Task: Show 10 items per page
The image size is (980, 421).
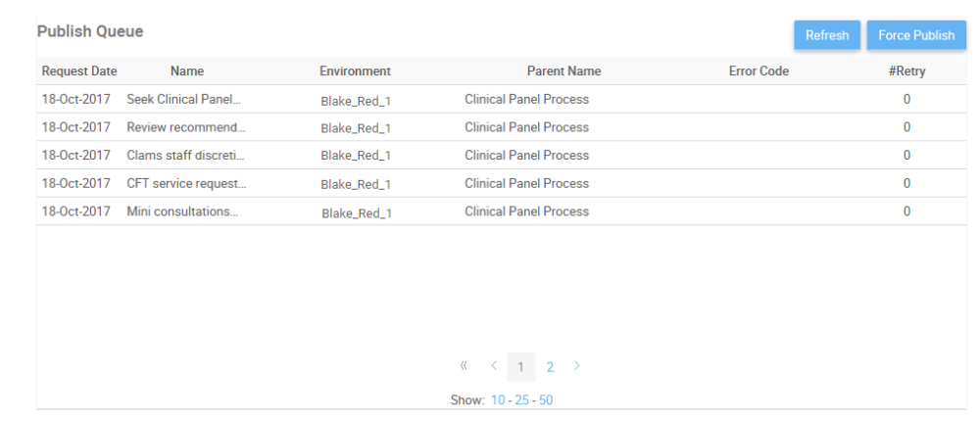Action: click(498, 399)
